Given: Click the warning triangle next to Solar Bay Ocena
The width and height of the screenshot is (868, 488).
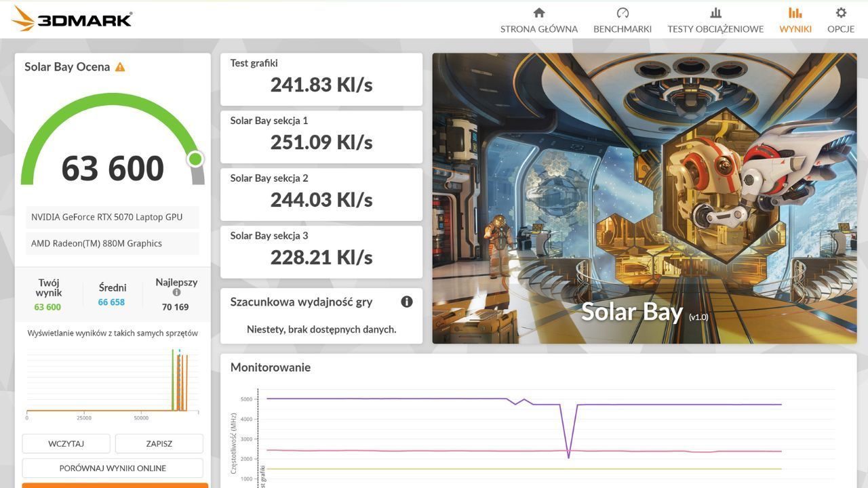Looking at the screenshot, I should [120, 67].
